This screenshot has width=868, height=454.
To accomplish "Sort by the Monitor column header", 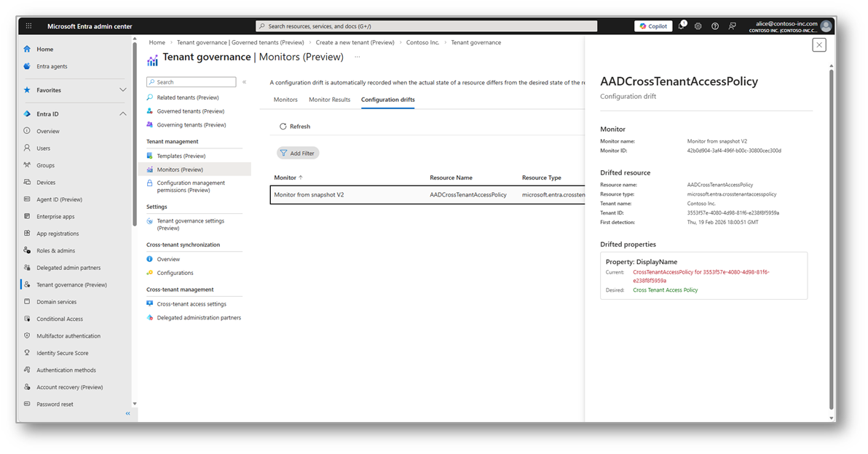I will click(x=288, y=178).
